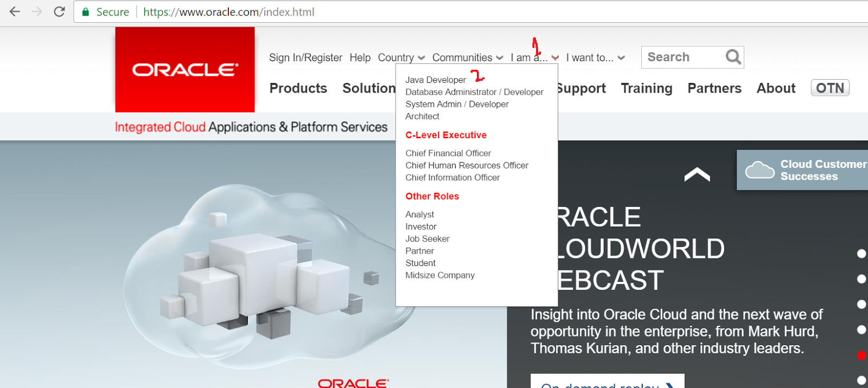
Task: Select Database Administrator / Developer
Action: click(x=474, y=92)
